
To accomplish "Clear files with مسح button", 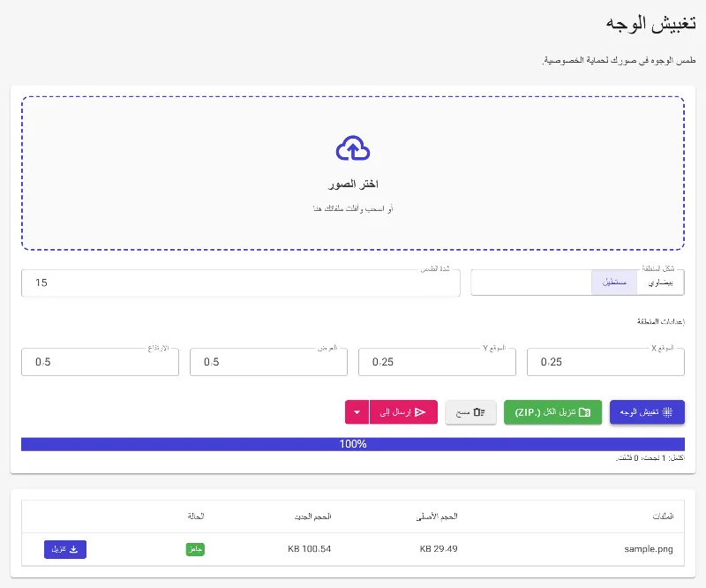I will coord(470,412).
